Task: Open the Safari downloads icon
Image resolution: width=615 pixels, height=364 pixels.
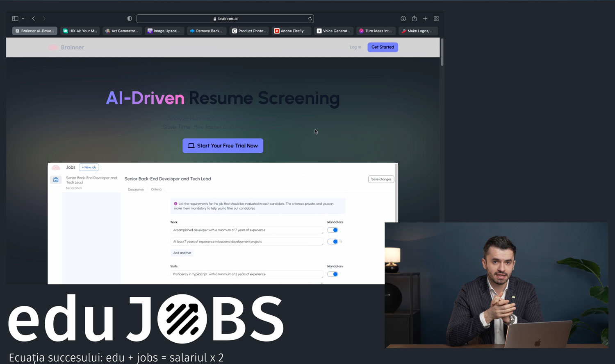Action: pos(403,18)
